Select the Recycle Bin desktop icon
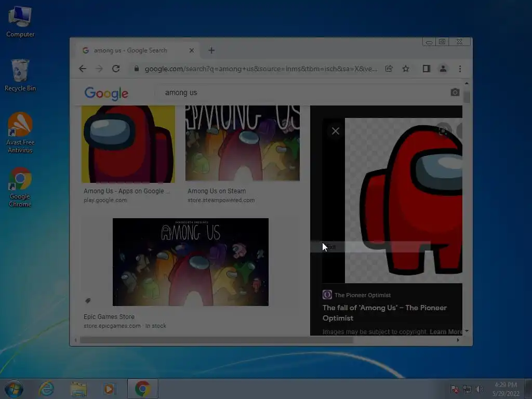Image resolution: width=532 pixels, height=399 pixels. tap(20, 75)
